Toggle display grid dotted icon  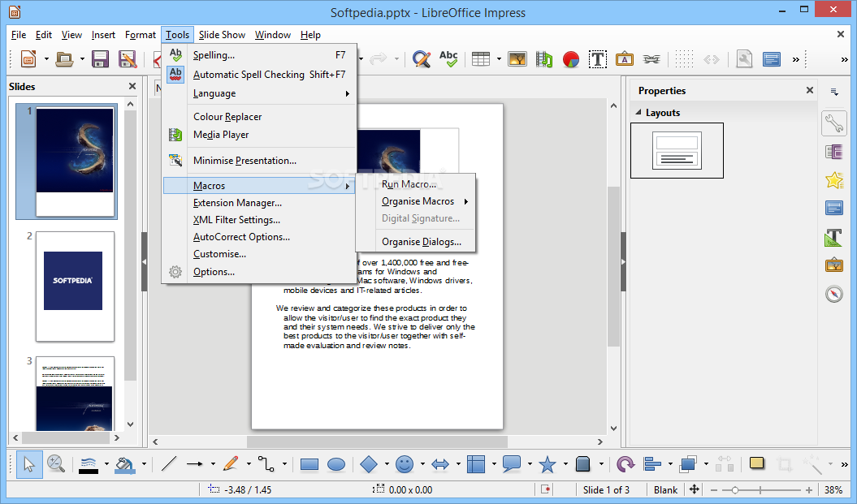[684, 59]
